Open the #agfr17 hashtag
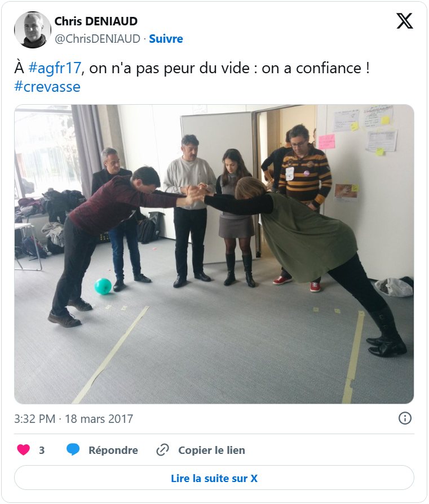 click(x=55, y=68)
